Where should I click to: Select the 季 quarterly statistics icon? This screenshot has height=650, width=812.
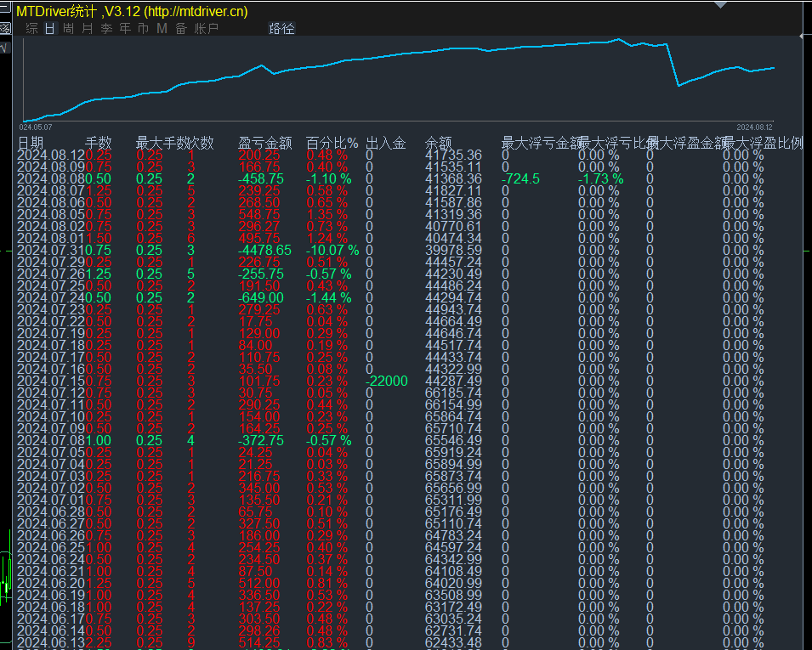[105, 28]
